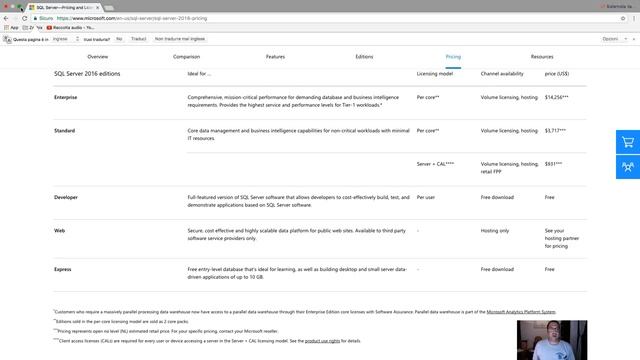Select the Pricing tab
This screenshot has height=360, width=640.
(x=453, y=57)
